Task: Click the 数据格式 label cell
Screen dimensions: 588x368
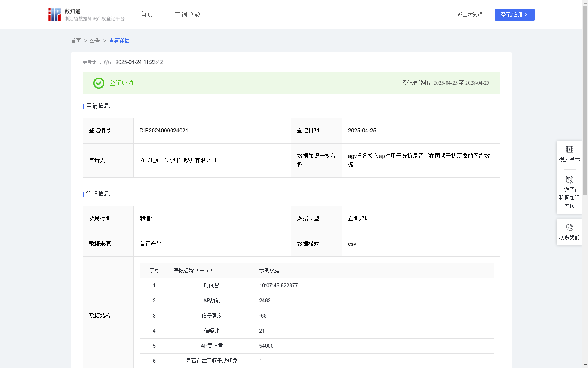Action: (316, 244)
